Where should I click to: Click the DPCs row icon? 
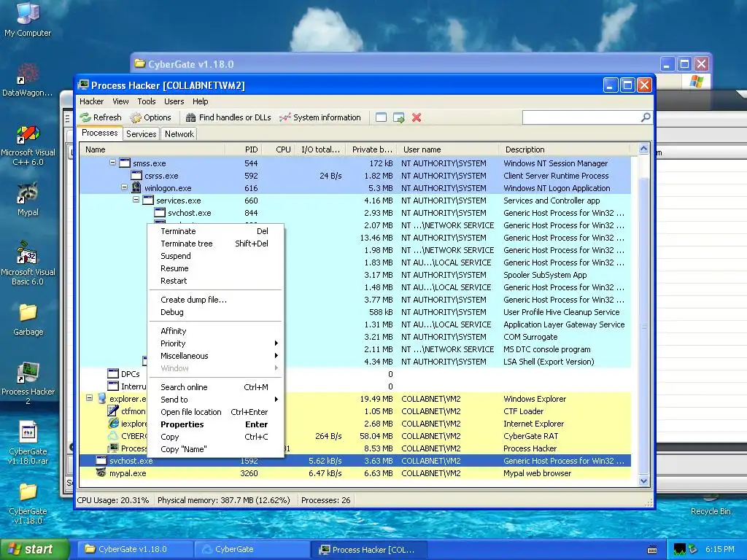coord(113,374)
